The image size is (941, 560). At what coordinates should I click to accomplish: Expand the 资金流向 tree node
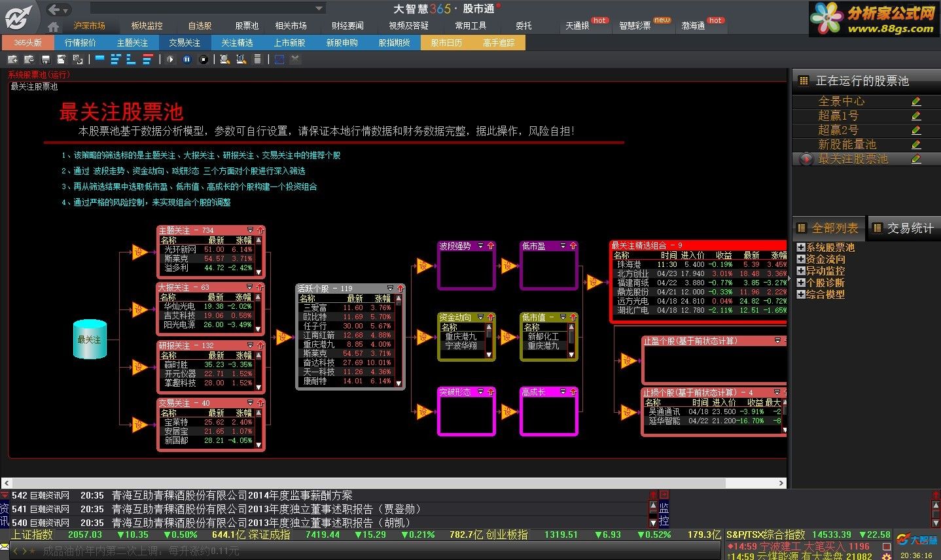pos(801,259)
